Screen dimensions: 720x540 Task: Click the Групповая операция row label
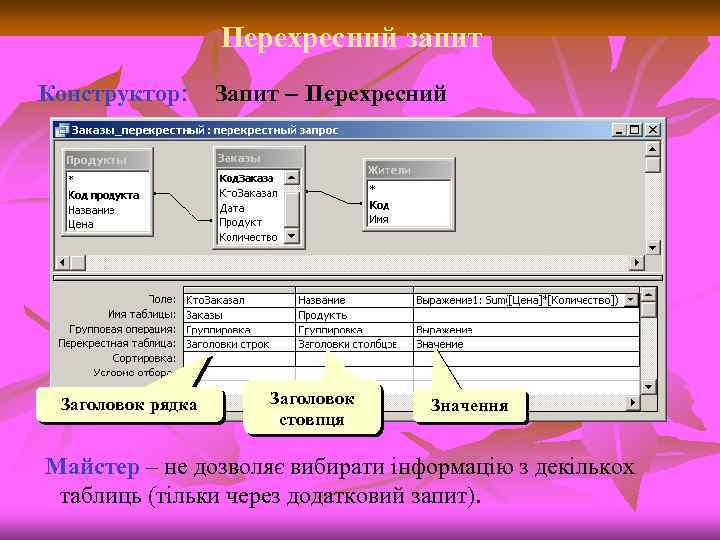coord(123,329)
